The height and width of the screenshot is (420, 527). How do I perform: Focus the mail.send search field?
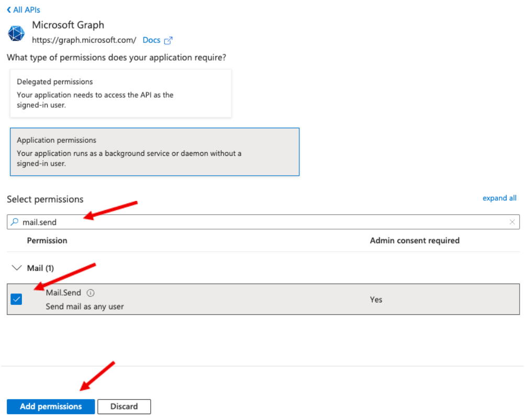263,222
